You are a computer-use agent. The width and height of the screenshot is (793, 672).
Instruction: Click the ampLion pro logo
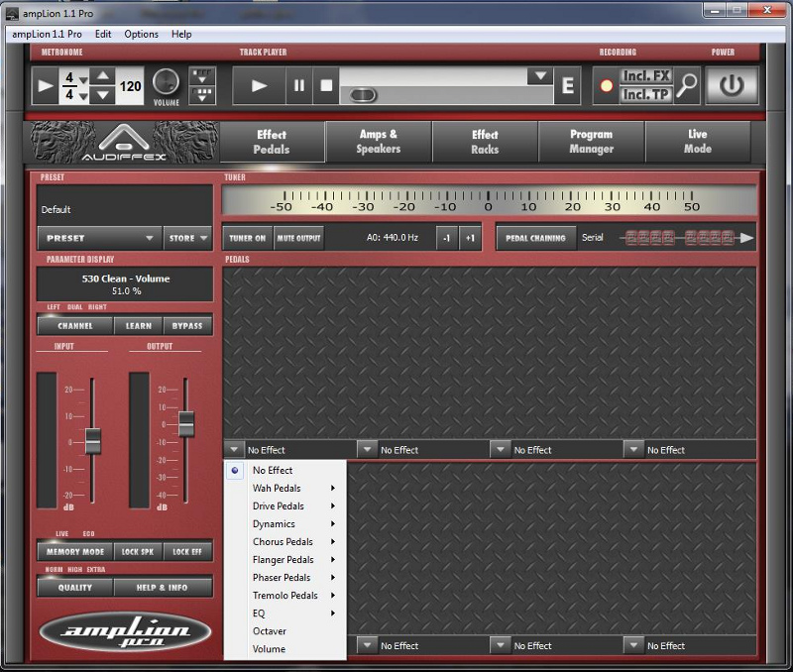pos(125,632)
